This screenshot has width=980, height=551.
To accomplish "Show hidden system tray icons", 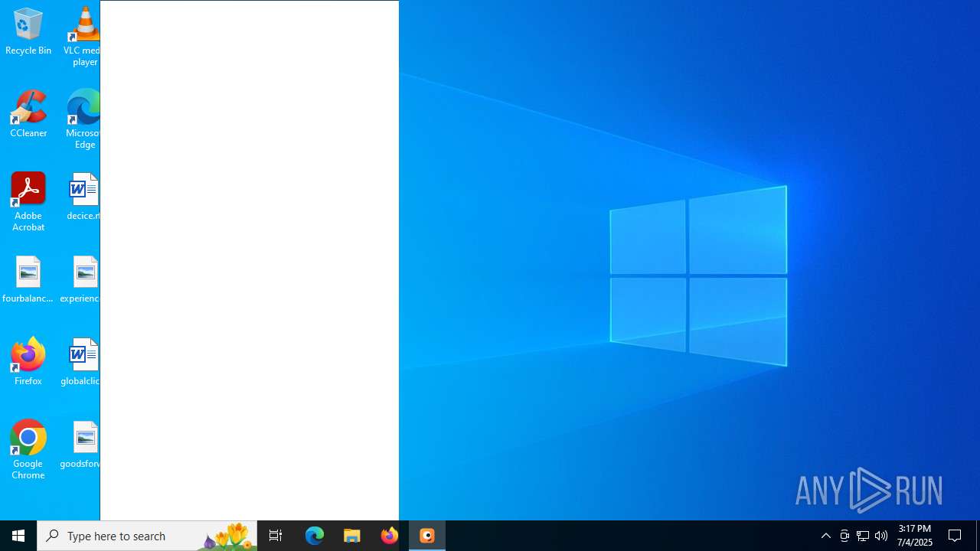I will 826,536.
